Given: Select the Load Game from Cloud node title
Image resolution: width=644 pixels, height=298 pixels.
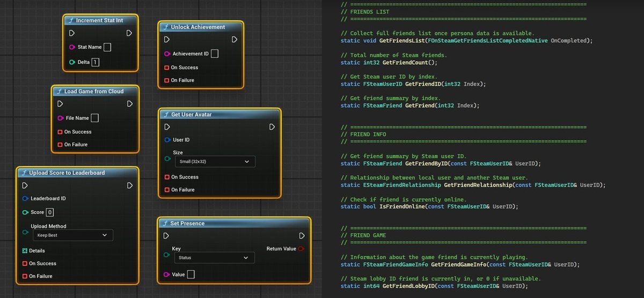Looking at the screenshot, I should tap(94, 91).
